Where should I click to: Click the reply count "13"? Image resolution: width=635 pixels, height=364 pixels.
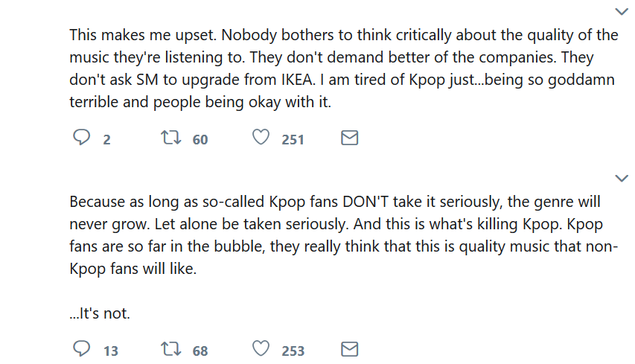[110, 351]
